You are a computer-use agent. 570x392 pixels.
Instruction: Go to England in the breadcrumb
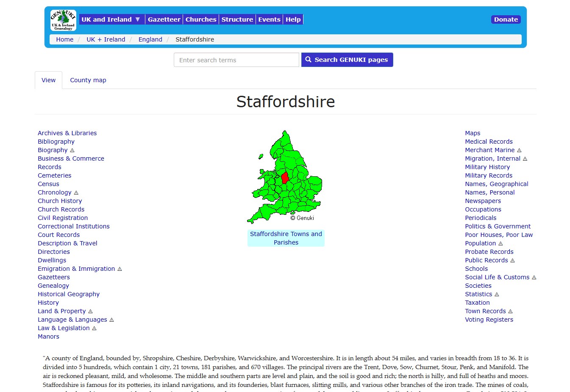[150, 39]
